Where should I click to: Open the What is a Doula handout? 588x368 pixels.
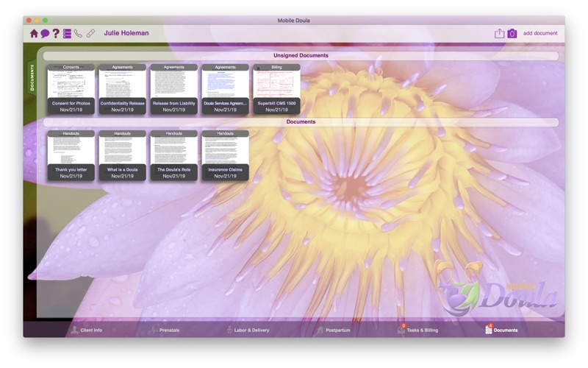122,155
